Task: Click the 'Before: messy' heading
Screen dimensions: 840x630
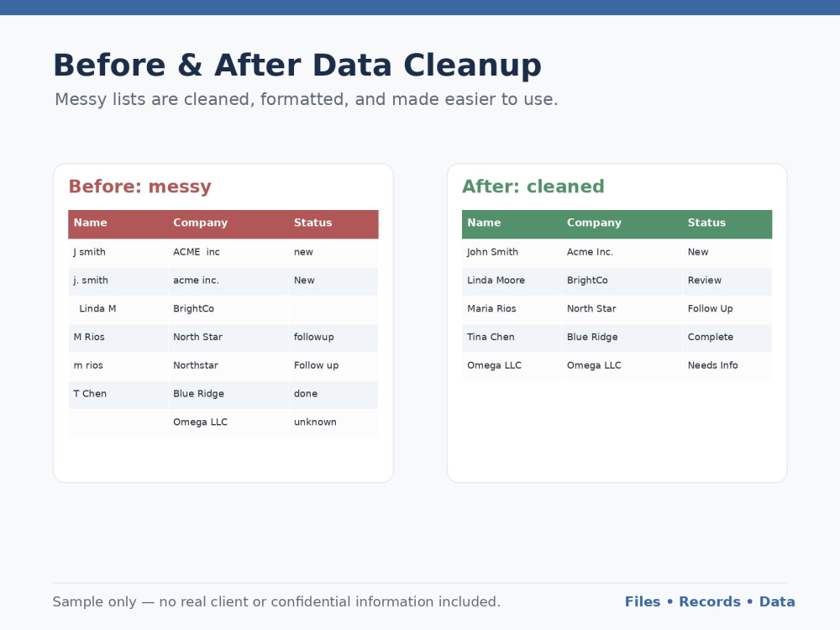Action: click(x=139, y=186)
